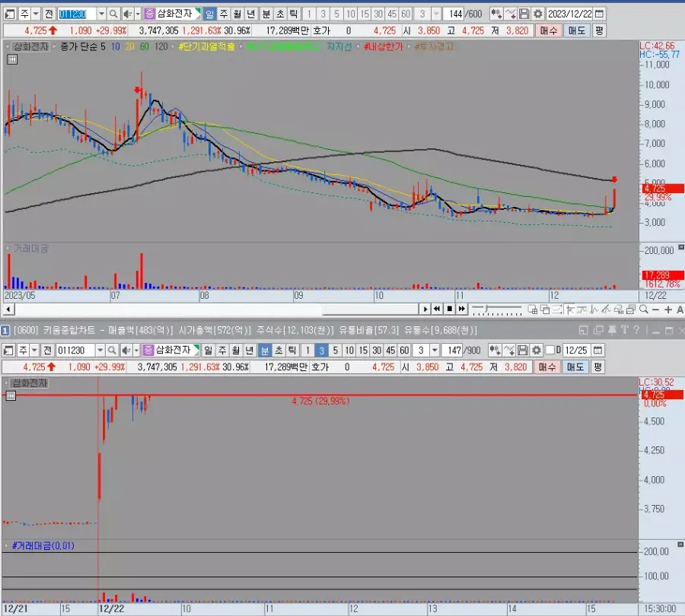Switch upper chart to yearly (년) period

pos(250,14)
